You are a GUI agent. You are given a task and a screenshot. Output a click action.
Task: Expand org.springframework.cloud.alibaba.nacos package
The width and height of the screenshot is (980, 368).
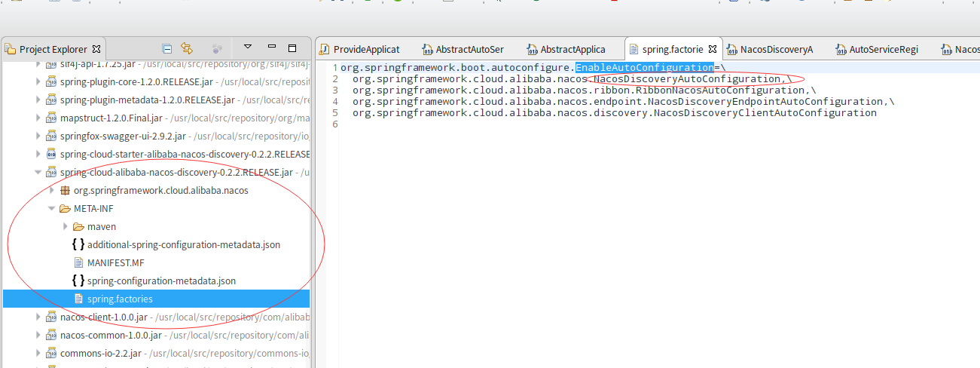point(52,190)
